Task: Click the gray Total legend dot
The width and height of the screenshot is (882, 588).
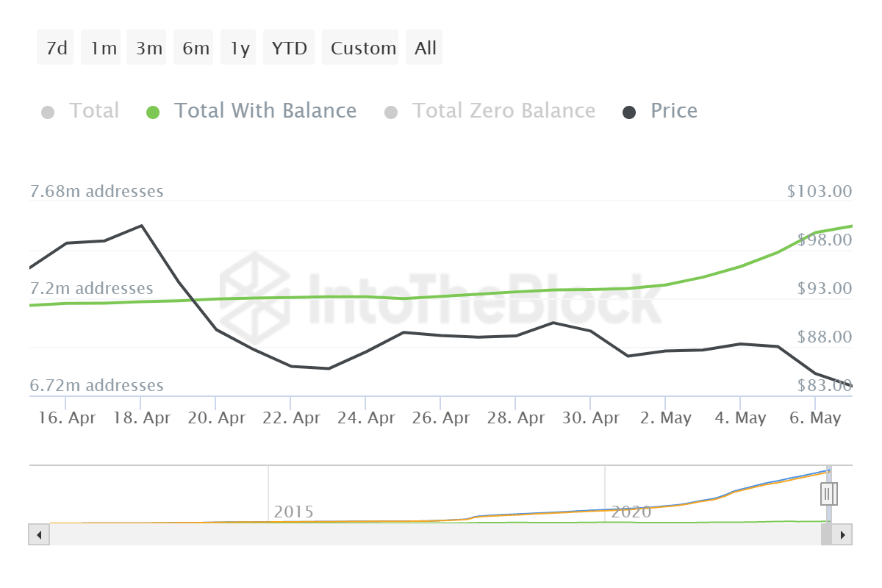Action: (49, 110)
